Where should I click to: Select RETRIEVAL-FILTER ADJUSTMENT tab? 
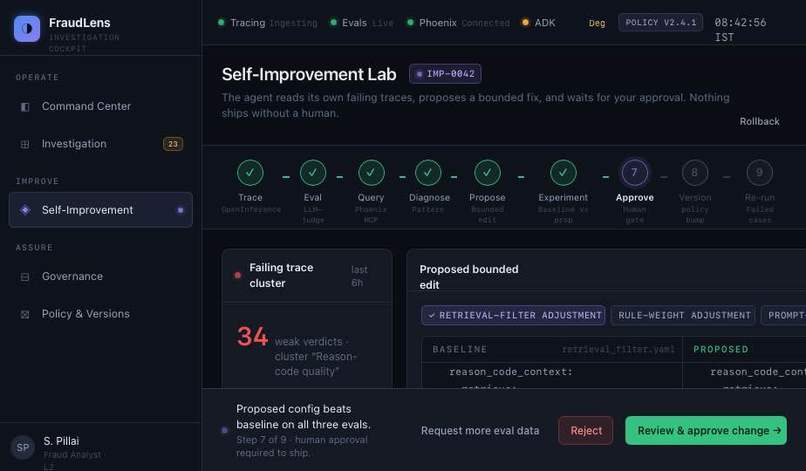click(x=513, y=315)
